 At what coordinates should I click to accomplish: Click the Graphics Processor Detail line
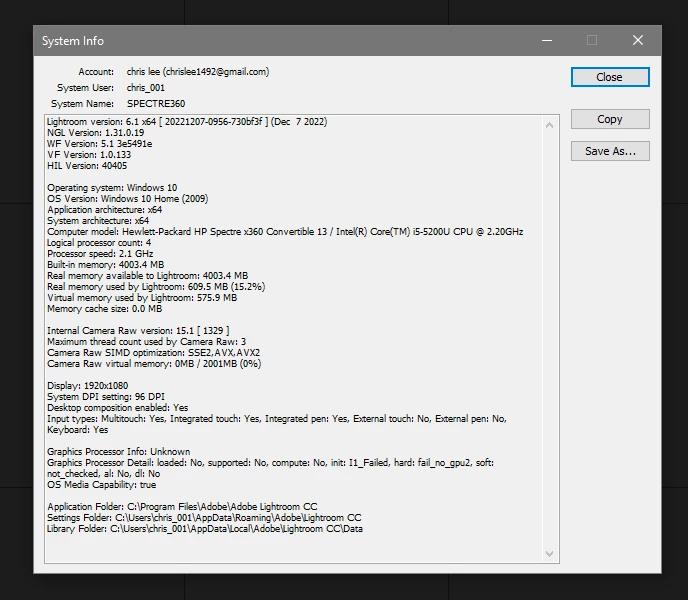point(270,462)
